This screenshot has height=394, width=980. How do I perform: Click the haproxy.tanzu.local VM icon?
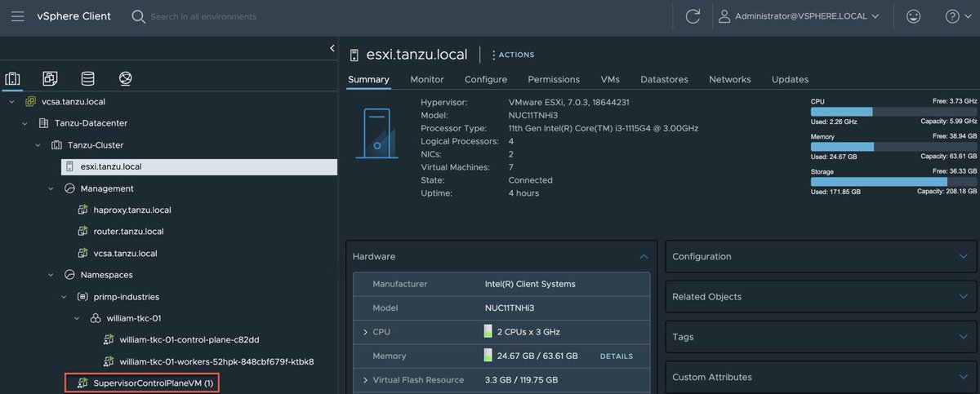(82, 210)
